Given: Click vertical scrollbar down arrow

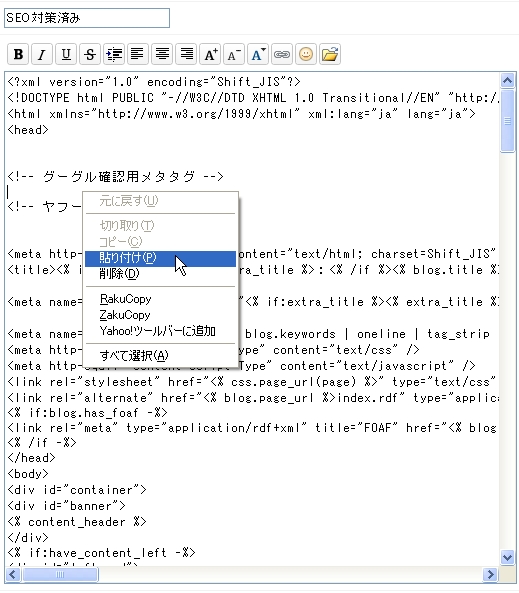Looking at the screenshot, I should (x=507, y=557).
